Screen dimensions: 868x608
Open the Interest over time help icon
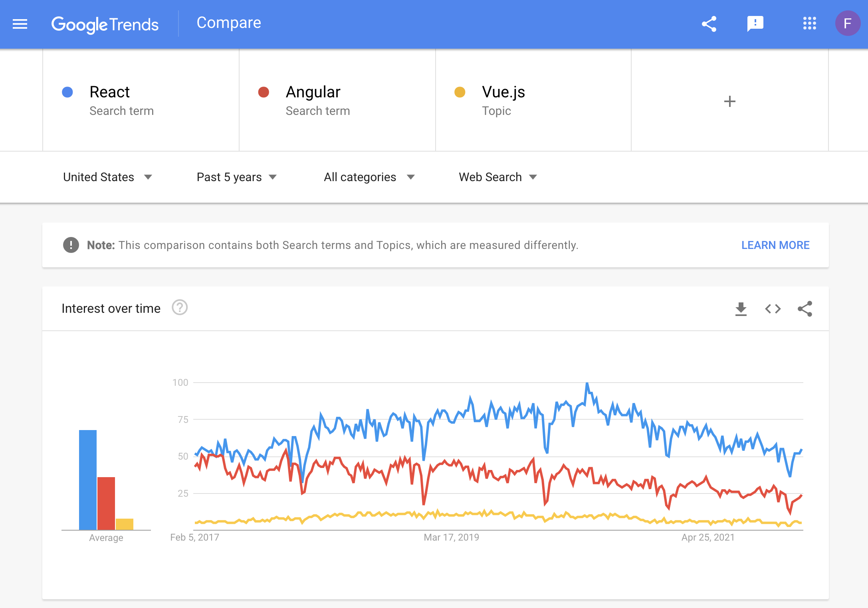coord(180,308)
